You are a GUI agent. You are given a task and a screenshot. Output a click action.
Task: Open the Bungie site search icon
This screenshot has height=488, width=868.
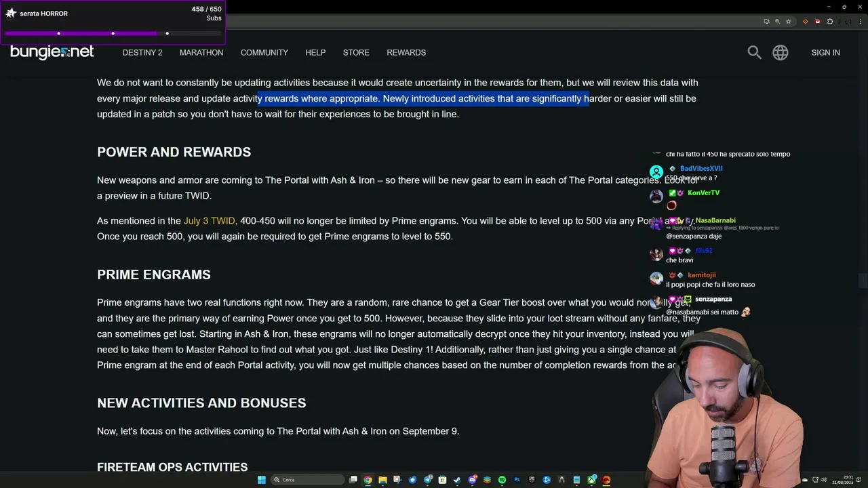pyautogui.click(x=754, y=52)
